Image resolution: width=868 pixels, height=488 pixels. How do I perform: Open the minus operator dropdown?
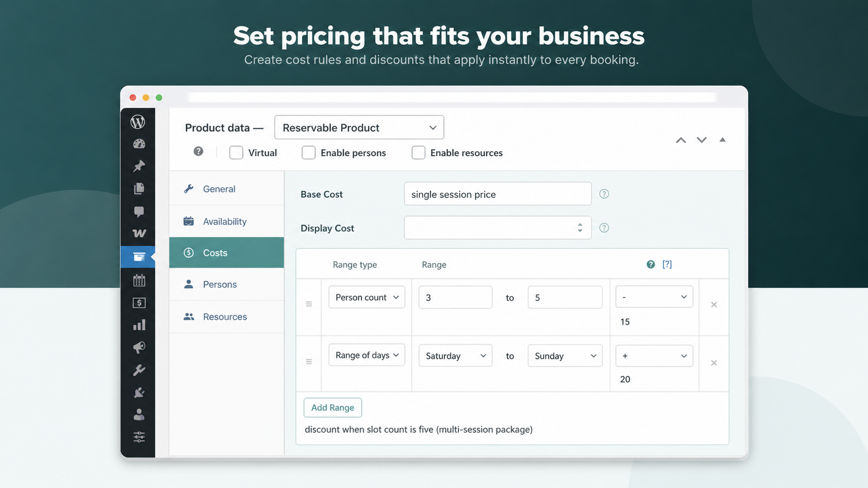(654, 297)
